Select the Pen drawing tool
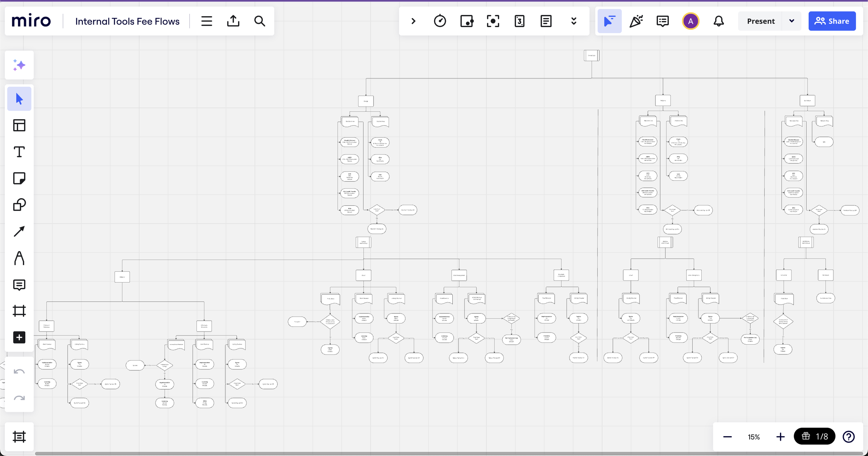 coord(19,258)
